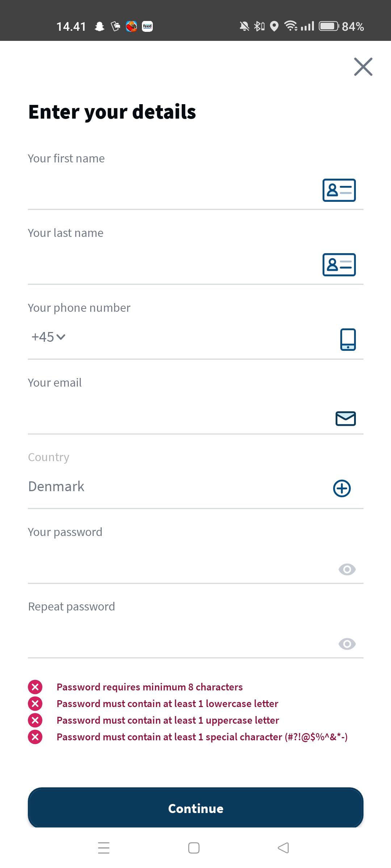The image size is (391, 868).
Task: Tap the Android home navigation icon
Action: point(194,848)
